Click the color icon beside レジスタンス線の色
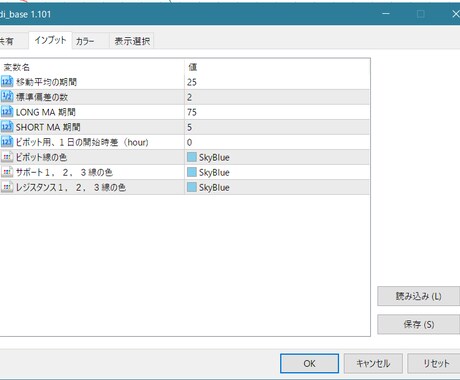The width and height of the screenshot is (460, 380). point(7,187)
